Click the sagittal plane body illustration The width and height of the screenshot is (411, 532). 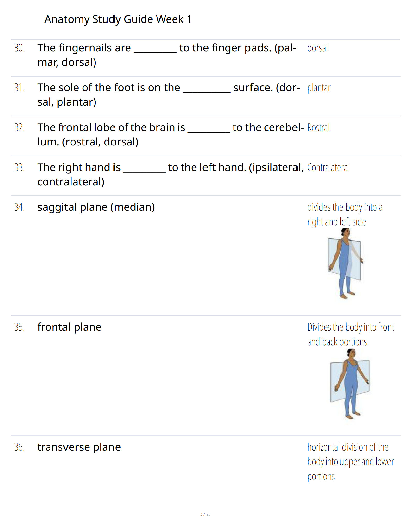pos(346,264)
